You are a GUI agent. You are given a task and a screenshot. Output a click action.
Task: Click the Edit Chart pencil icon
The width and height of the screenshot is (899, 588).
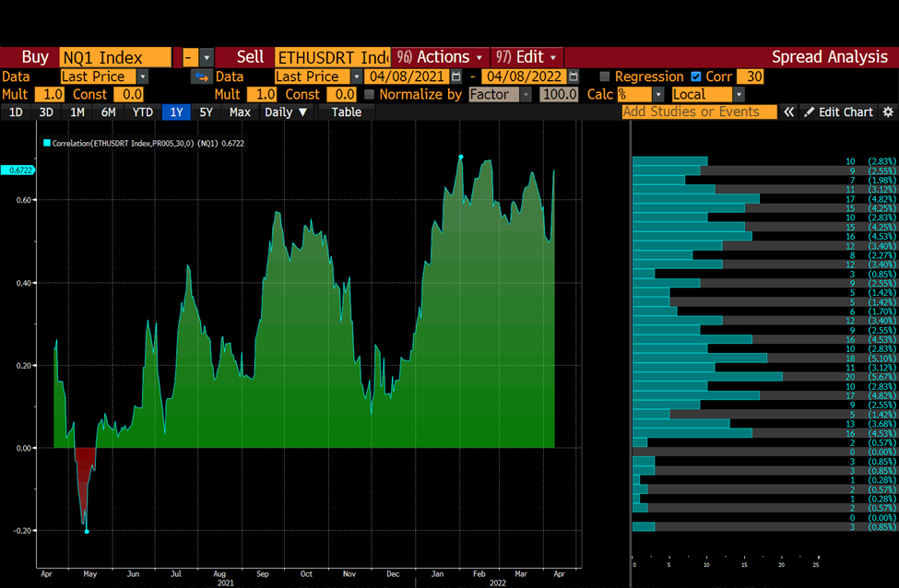(809, 112)
